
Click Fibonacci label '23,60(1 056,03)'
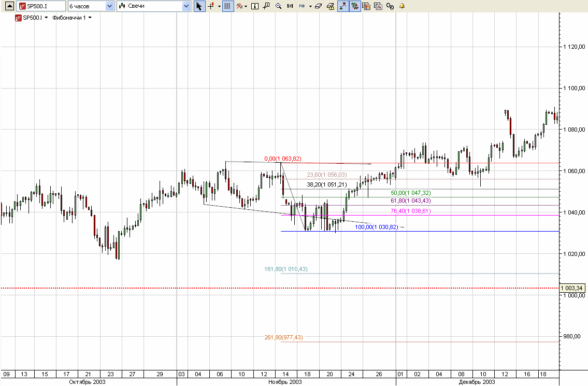(x=327, y=175)
